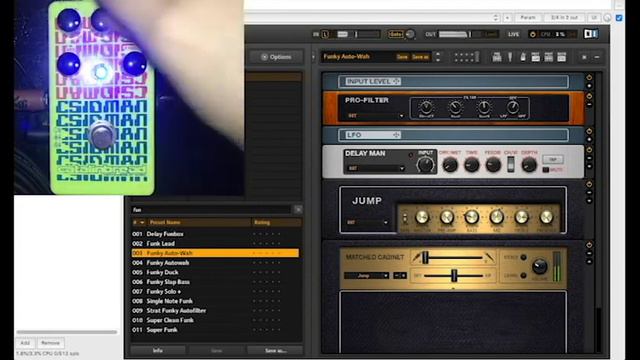Click the LIVE button in header
Image resolution: width=640 pixels, height=360 pixels.
point(513,34)
